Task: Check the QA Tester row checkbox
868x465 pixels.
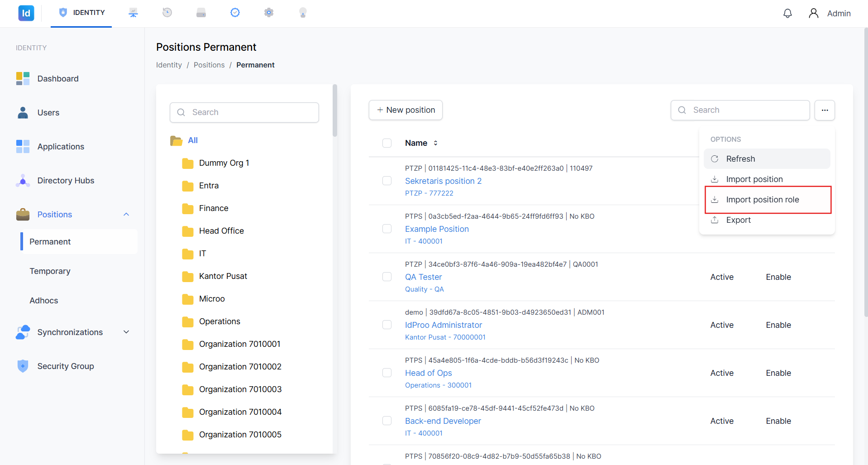Action: (387, 277)
